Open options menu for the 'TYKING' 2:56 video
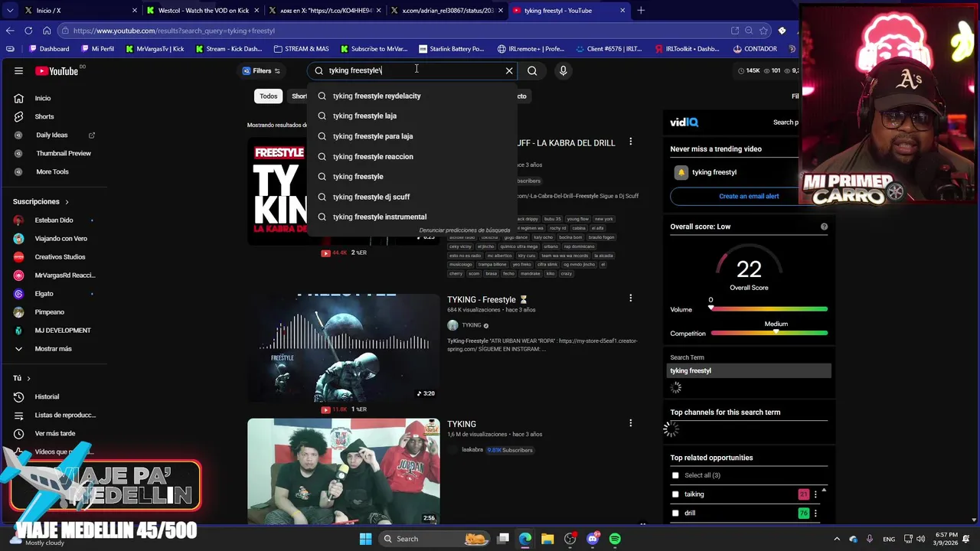The height and width of the screenshot is (551, 980). 630,422
